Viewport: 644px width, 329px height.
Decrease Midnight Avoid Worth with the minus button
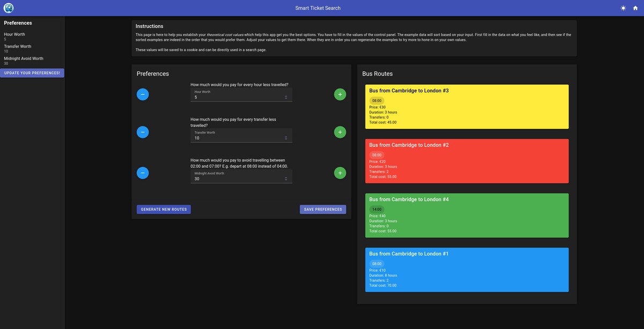point(142,173)
